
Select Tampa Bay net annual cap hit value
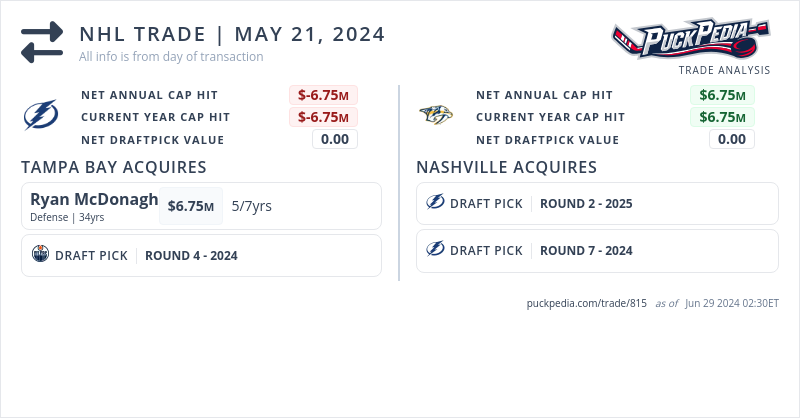pyautogui.click(x=323, y=95)
